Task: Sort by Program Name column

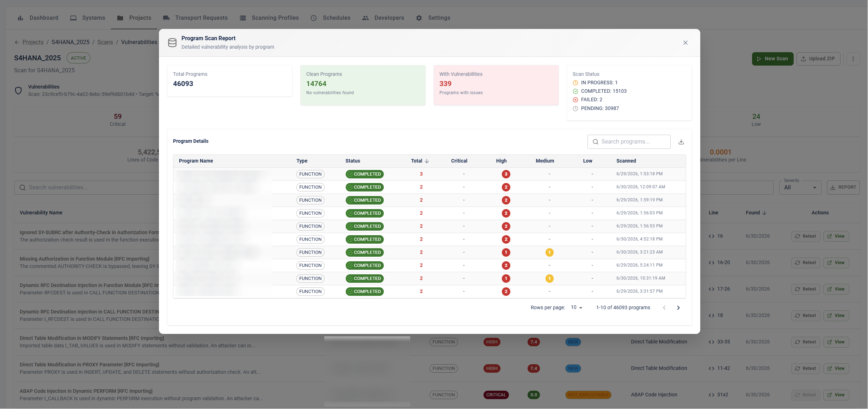Action: click(x=196, y=161)
